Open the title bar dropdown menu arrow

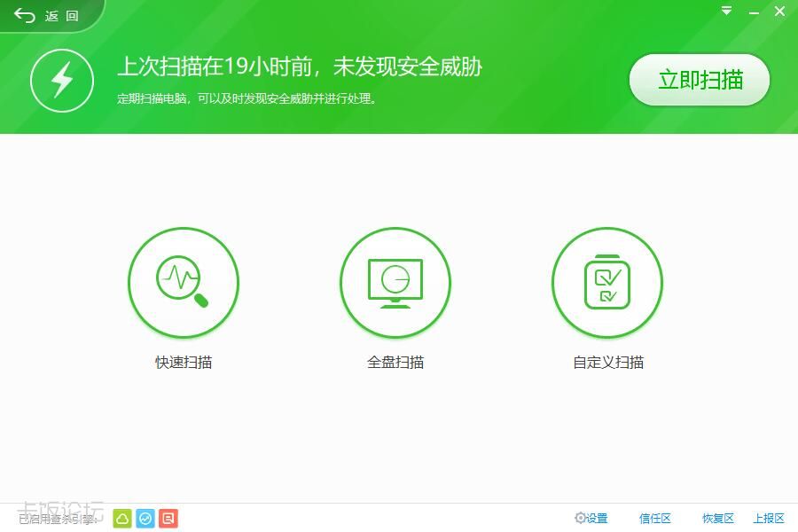(x=727, y=11)
